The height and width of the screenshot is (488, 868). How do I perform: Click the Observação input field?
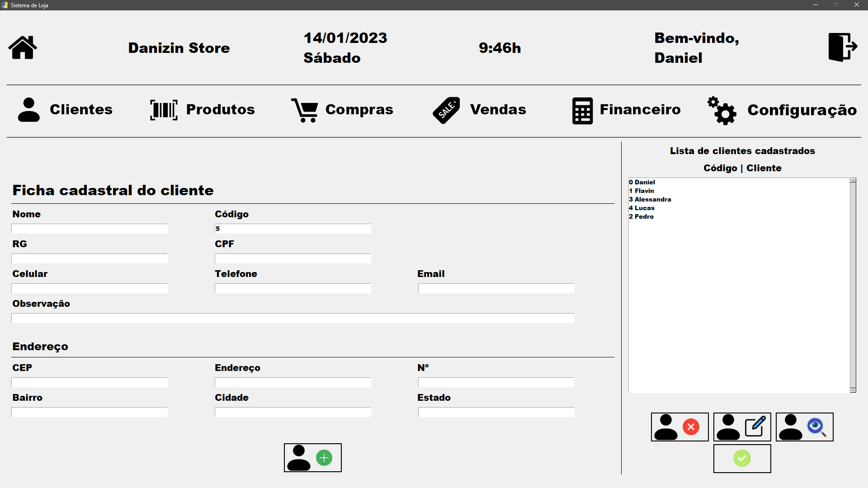click(292, 318)
